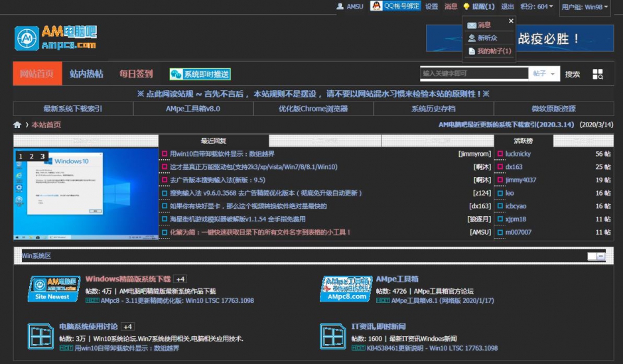
Task: Open 站内热帖 nav item
Action: [x=86, y=74]
